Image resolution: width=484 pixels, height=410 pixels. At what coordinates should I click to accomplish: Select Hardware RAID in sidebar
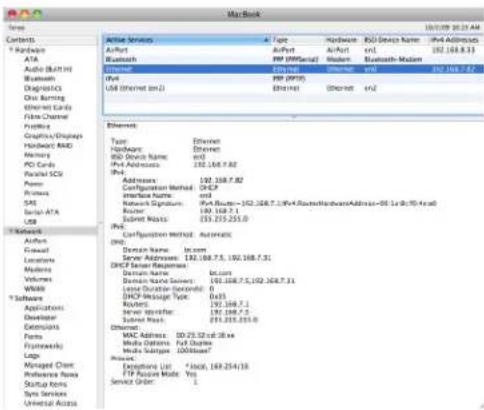48,146
